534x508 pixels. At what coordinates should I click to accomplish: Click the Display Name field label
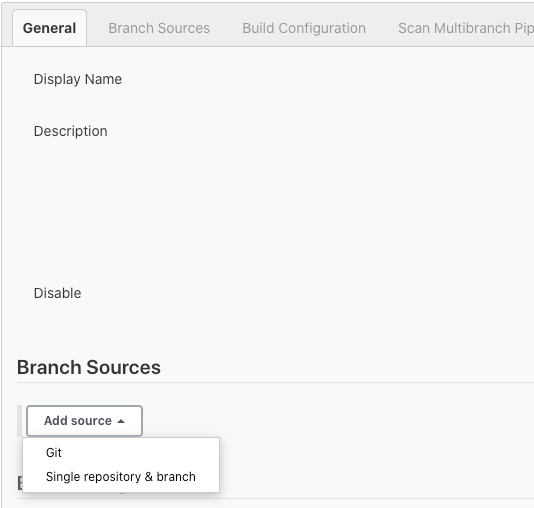point(78,79)
